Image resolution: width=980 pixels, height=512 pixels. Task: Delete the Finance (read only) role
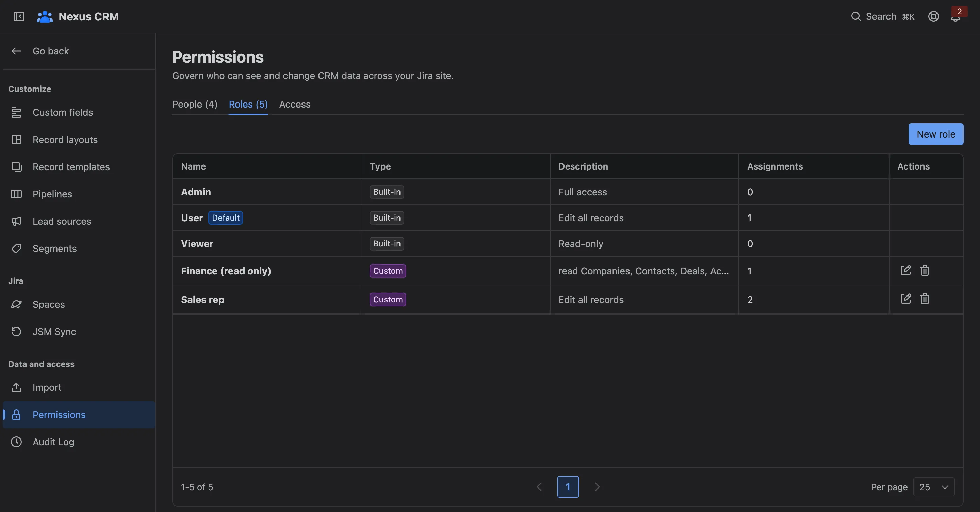(925, 270)
